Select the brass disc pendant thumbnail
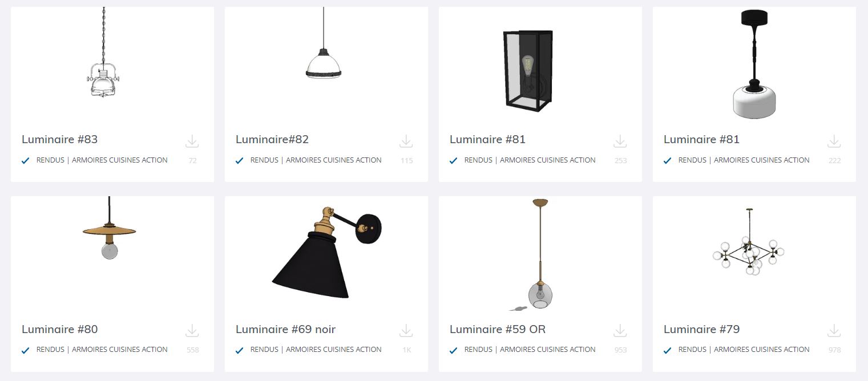The width and height of the screenshot is (868, 381). 109,228
